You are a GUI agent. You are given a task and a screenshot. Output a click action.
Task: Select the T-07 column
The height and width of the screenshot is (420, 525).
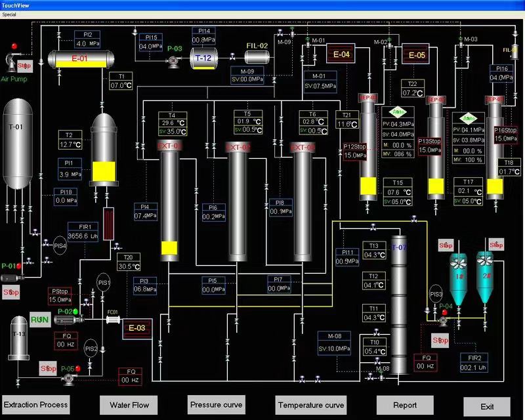point(399,302)
